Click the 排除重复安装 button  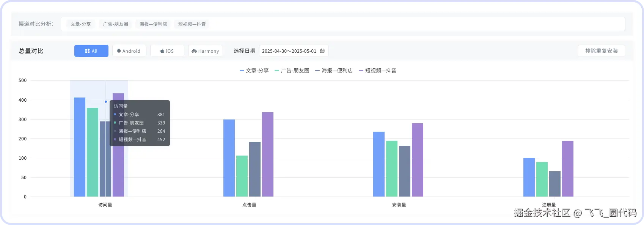(602, 51)
